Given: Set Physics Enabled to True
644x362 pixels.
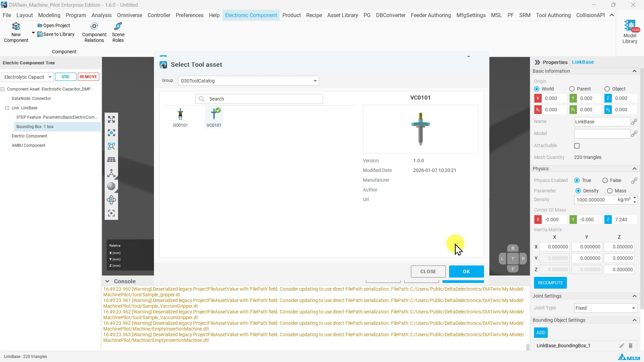Looking at the screenshot, I should pyautogui.click(x=577, y=180).
